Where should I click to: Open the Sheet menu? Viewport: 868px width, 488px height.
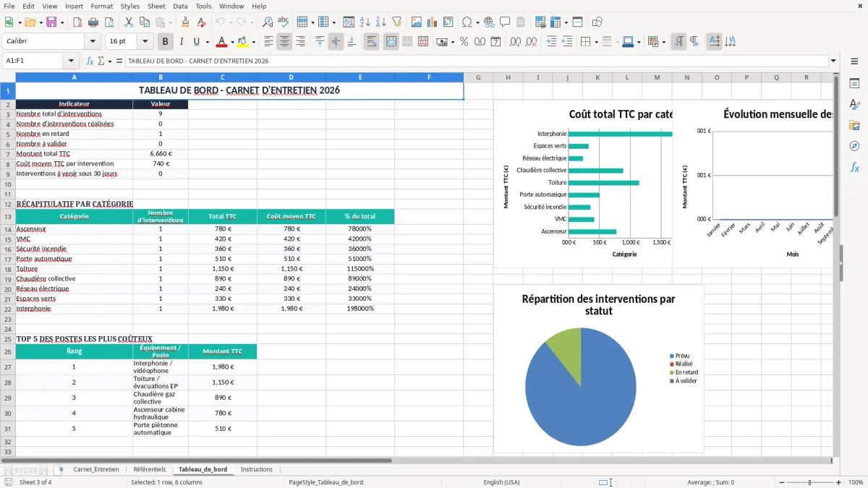pyautogui.click(x=156, y=6)
